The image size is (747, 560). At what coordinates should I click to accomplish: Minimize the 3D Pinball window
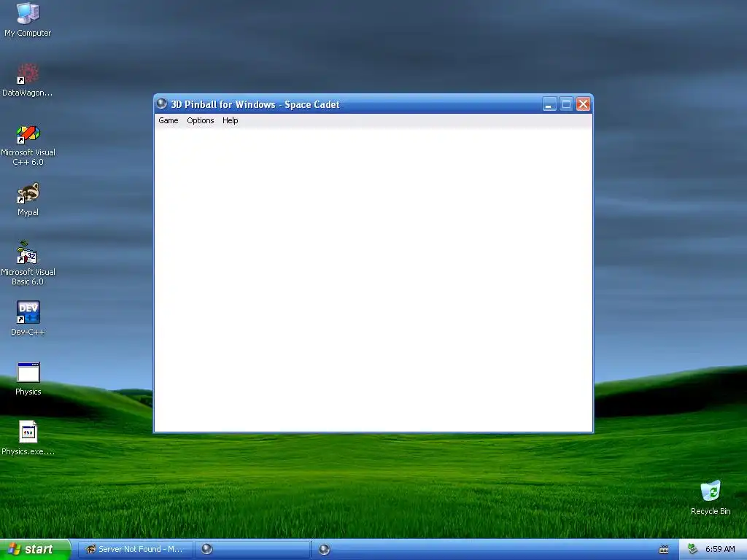pos(549,104)
